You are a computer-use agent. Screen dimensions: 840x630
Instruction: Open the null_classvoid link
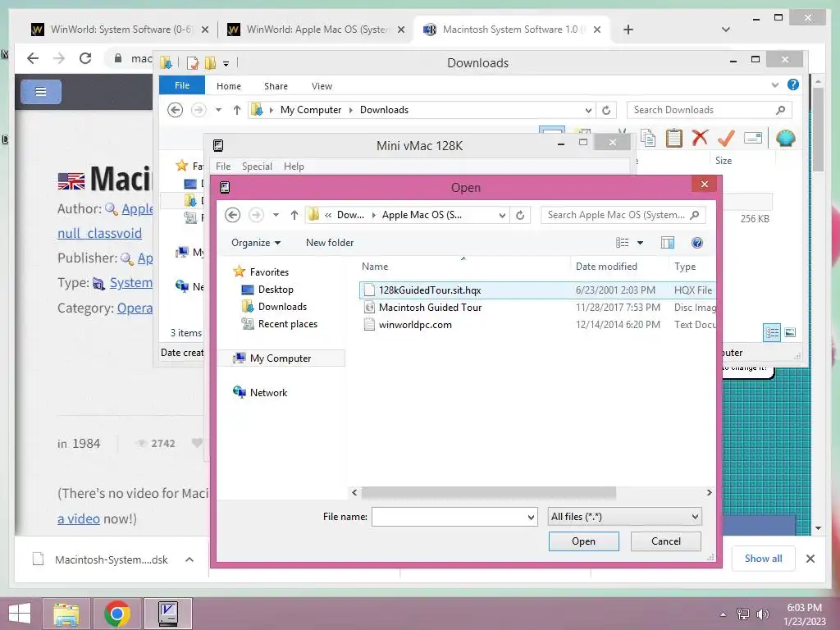[99, 234]
